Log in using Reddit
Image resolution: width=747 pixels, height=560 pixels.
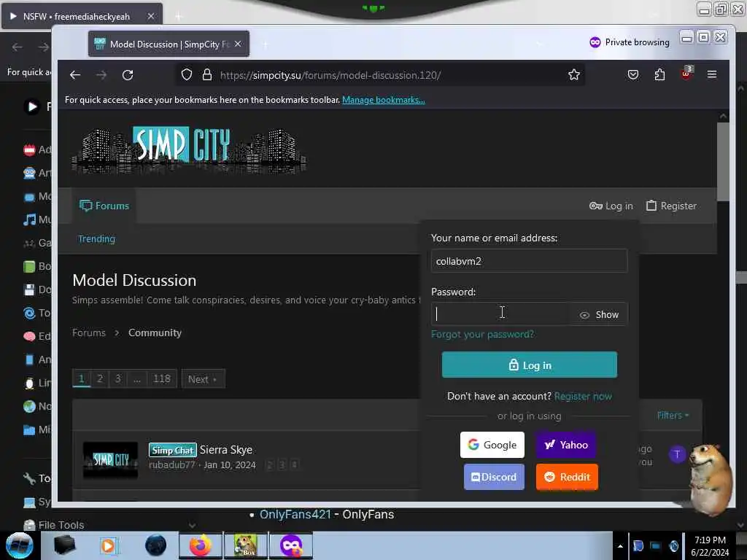567,477
